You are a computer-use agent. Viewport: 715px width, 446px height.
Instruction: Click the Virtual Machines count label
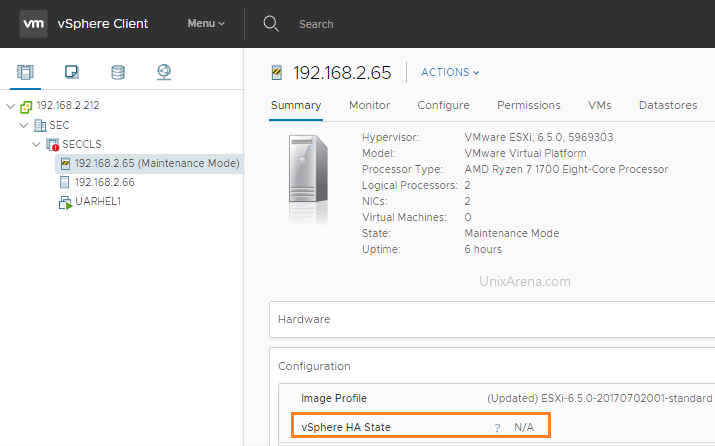(x=404, y=217)
